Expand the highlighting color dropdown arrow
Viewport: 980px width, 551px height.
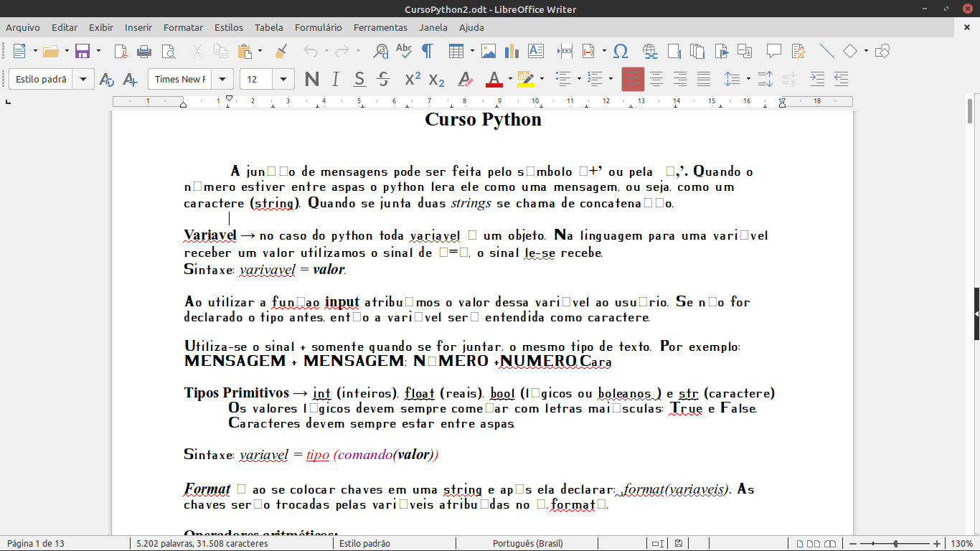(542, 79)
